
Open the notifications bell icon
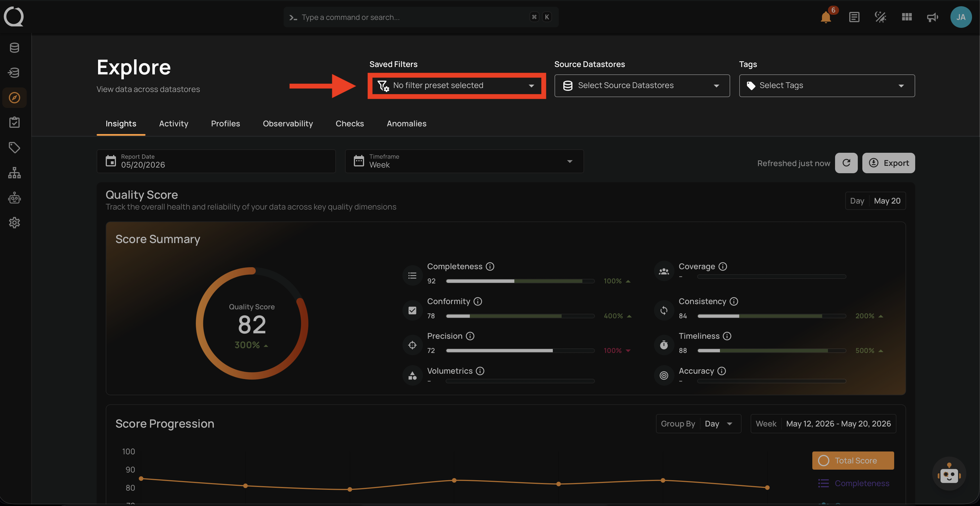[x=826, y=18]
